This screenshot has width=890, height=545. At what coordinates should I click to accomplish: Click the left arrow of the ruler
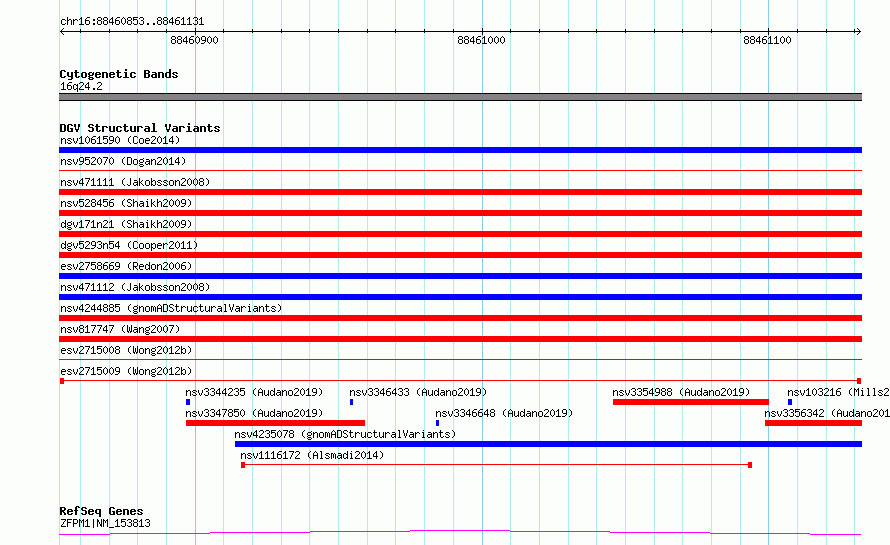(x=62, y=31)
